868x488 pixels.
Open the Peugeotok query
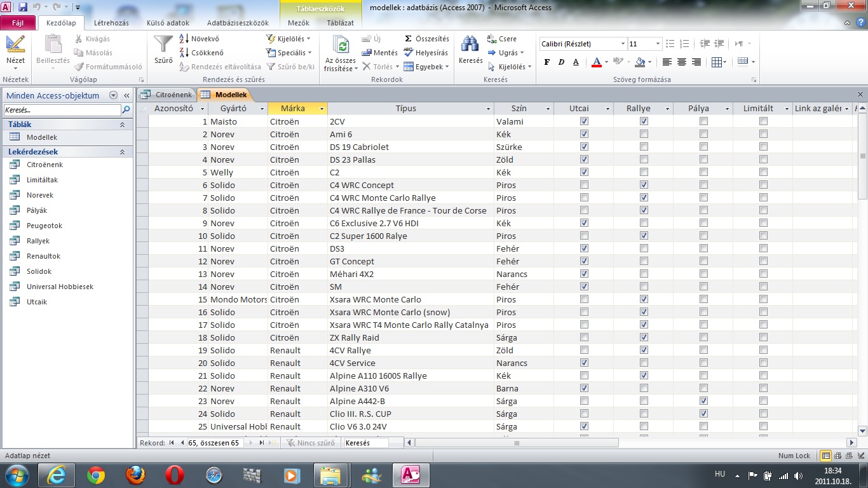tap(44, 226)
